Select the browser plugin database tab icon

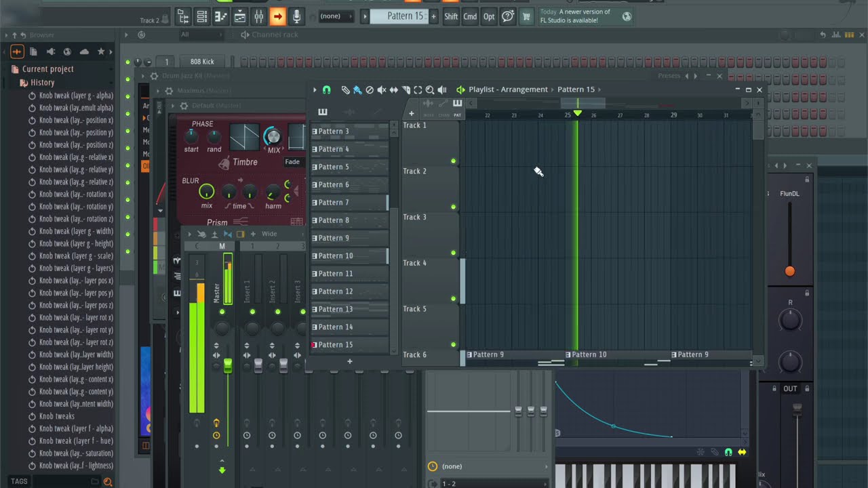click(x=51, y=52)
